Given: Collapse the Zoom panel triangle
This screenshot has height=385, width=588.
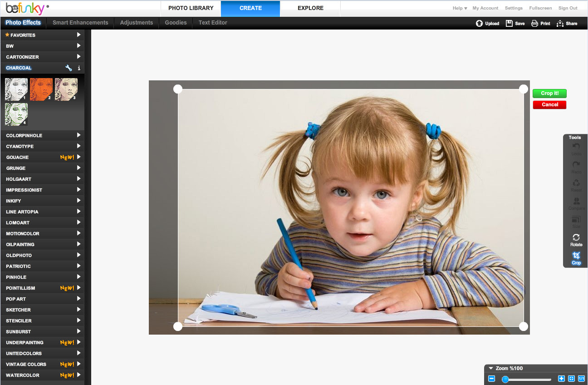Looking at the screenshot, I should pyautogui.click(x=491, y=368).
